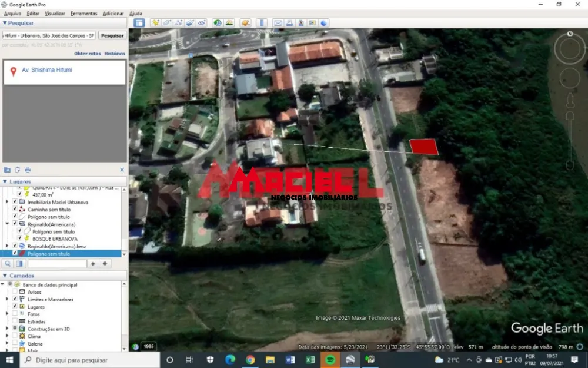
Task: Click the Obter rotas link
Action: pos(87,54)
